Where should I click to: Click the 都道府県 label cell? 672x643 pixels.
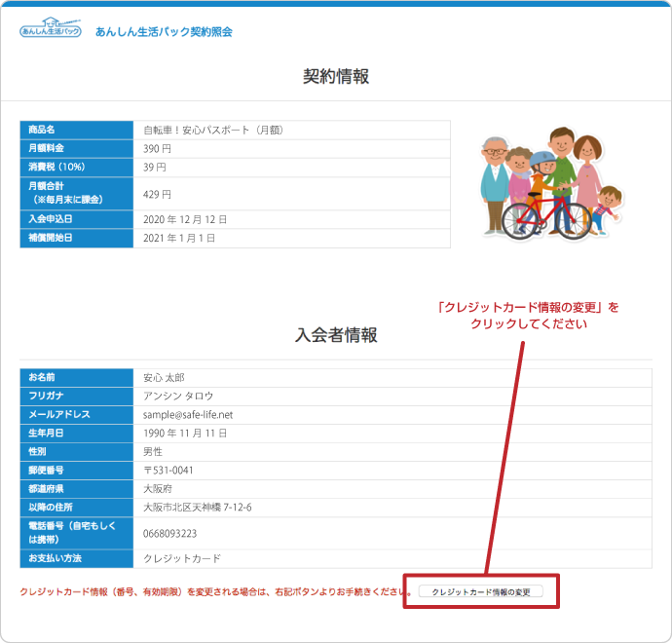[77, 489]
